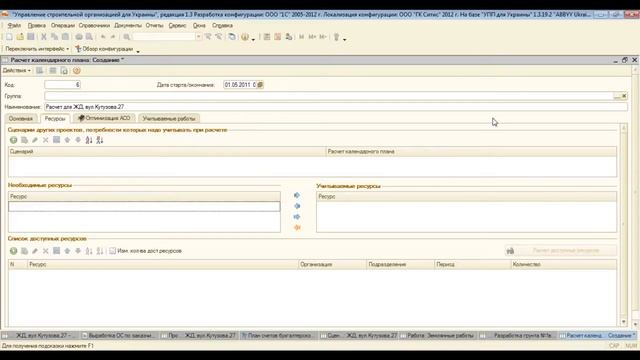The image size is (640, 360).
Task: Click the New document icon in main toolbar
Action: [x=9, y=37]
